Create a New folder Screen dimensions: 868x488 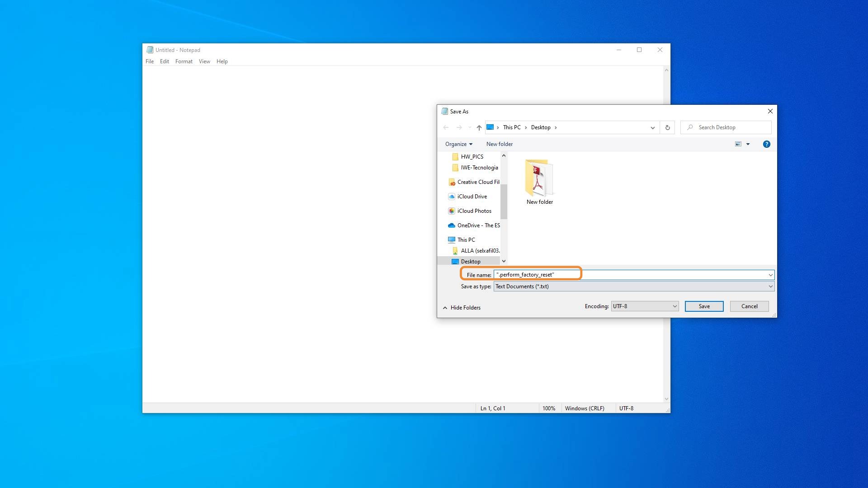500,144
